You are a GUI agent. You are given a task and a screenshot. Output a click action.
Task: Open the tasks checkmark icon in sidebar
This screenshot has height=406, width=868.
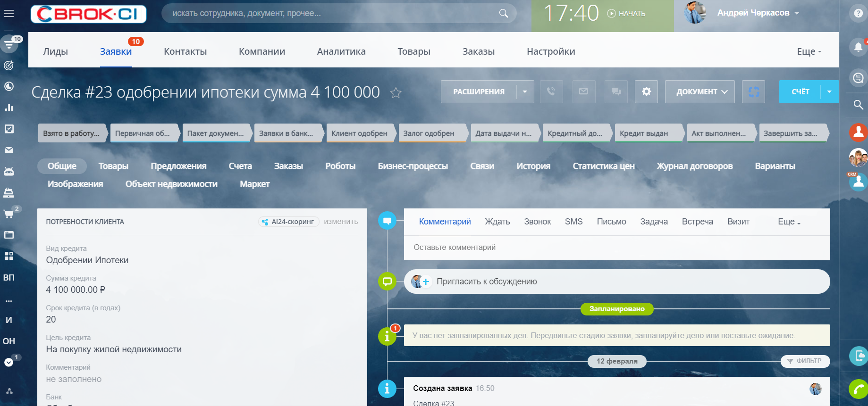click(9, 129)
